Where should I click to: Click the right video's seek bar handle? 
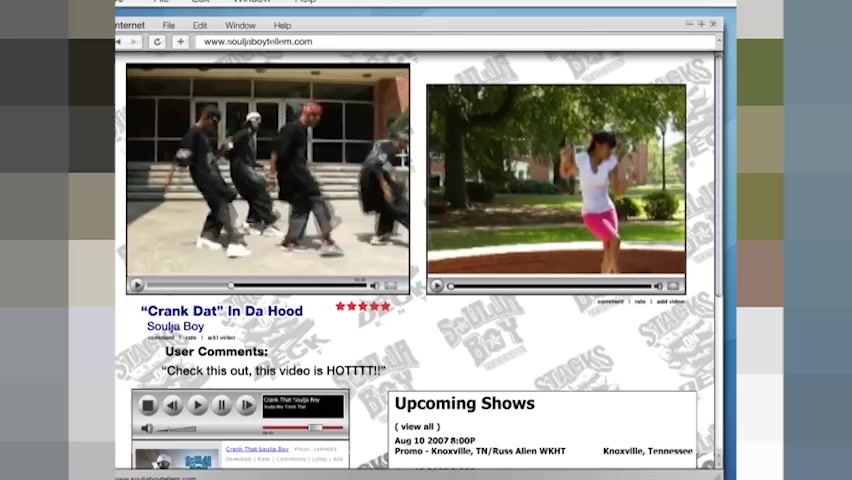coord(451,286)
